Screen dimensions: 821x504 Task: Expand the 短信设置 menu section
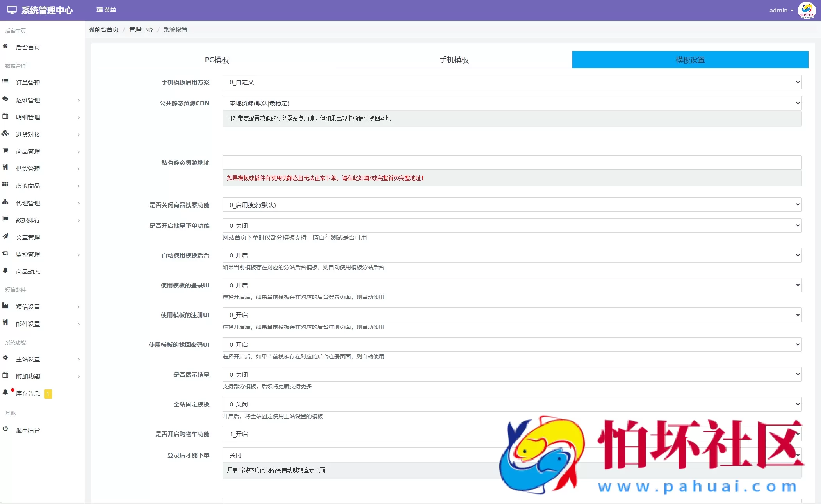point(78,307)
